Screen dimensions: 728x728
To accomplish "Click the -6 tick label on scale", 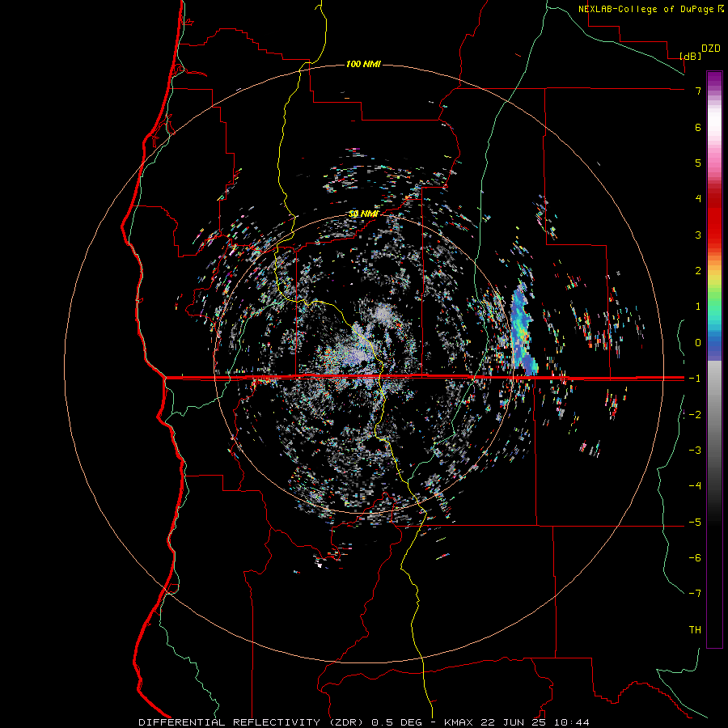I will pyautogui.click(x=695, y=558).
